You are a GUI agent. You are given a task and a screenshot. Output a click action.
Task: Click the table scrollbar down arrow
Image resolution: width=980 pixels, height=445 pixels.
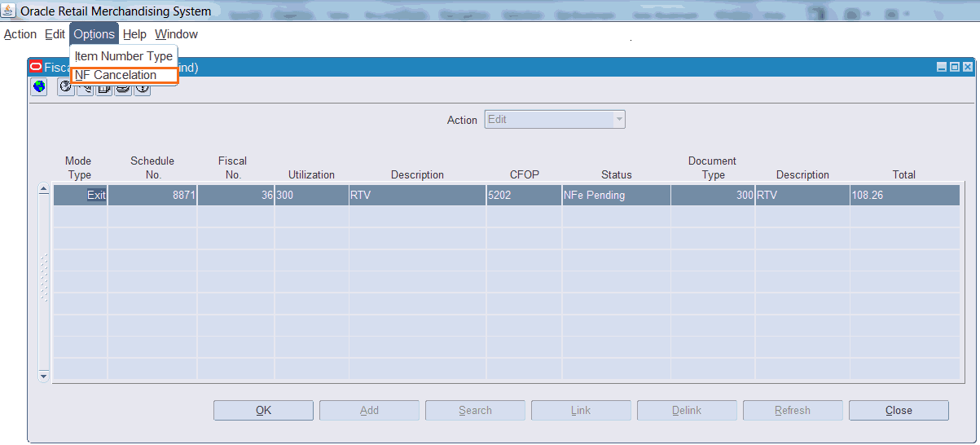pos(44,376)
